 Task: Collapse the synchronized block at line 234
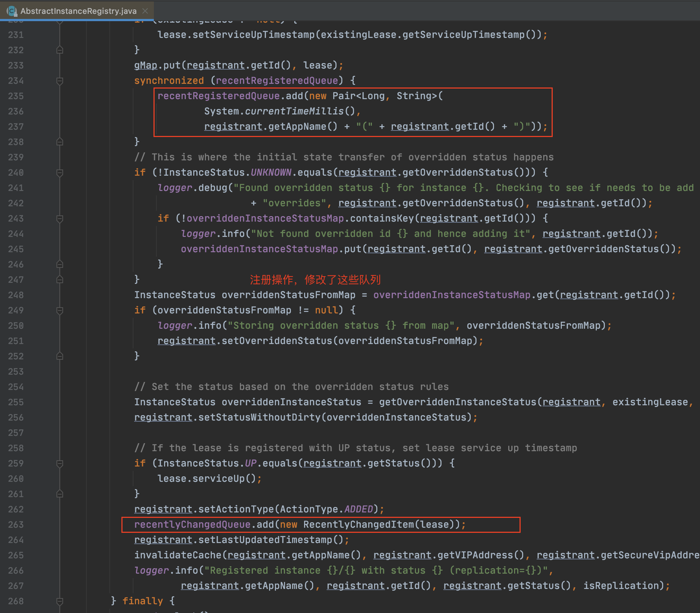[60, 81]
